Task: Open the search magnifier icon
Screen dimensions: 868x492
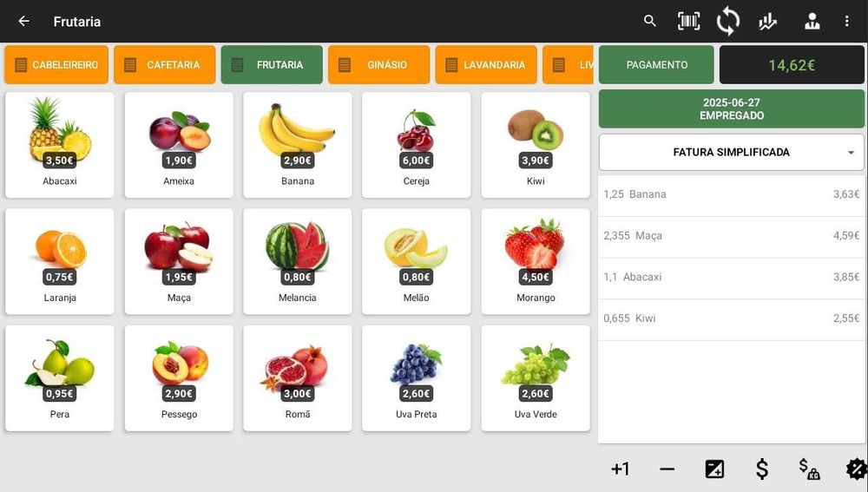Action: pyautogui.click(x=650, y=21)
